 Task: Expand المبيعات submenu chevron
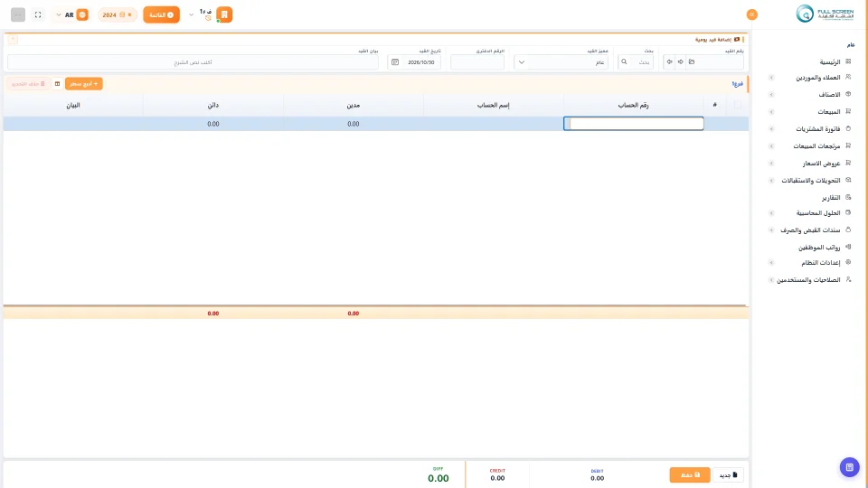(x=771, y=112)
